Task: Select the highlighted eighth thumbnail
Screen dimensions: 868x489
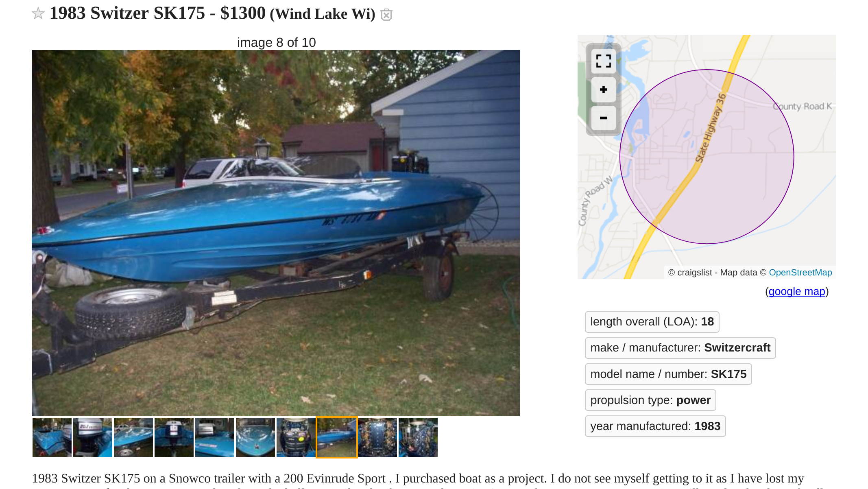Action: coord(337,437)
